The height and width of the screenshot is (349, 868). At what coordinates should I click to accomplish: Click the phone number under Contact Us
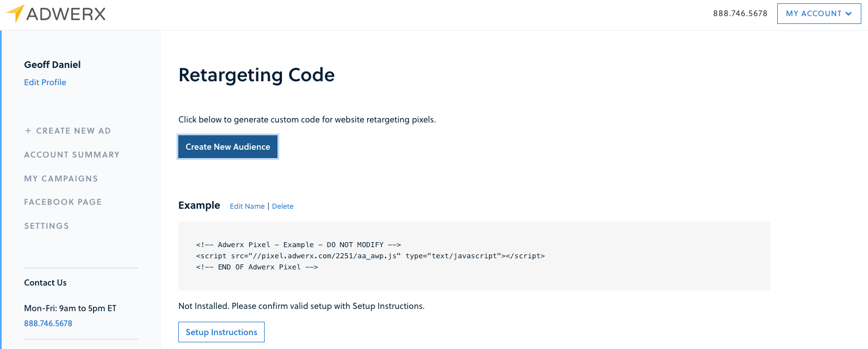(48, 323)
